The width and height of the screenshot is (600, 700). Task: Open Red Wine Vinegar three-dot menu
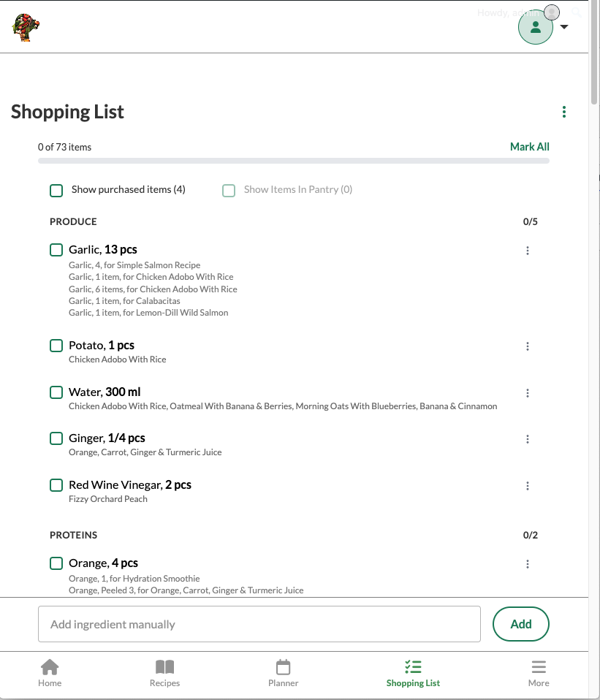click(527, 486)
